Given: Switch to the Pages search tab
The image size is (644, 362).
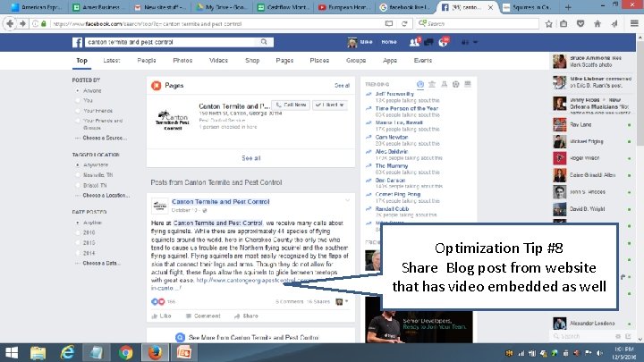Looking at the screenshot, I should click(284, 61).
